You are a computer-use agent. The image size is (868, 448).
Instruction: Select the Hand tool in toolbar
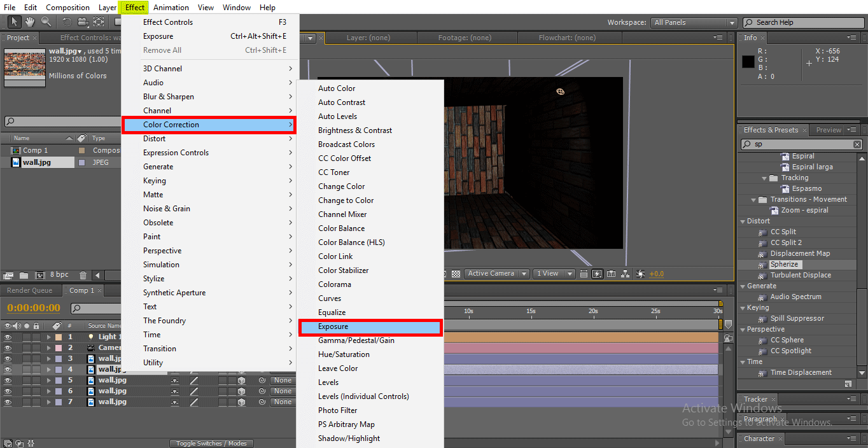coord(30,22)
